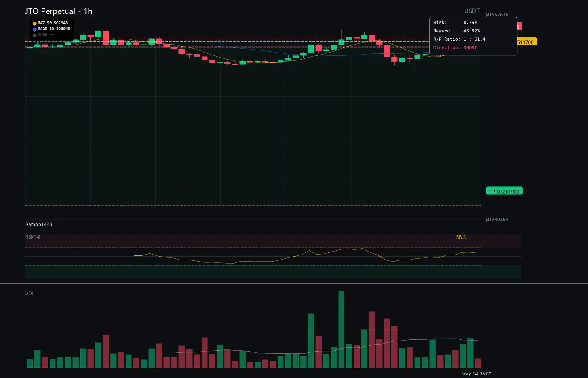The width and height of the screenshot is (588, 378).
Task: Click the VOL panel label
Action: [x=30, y=294]
